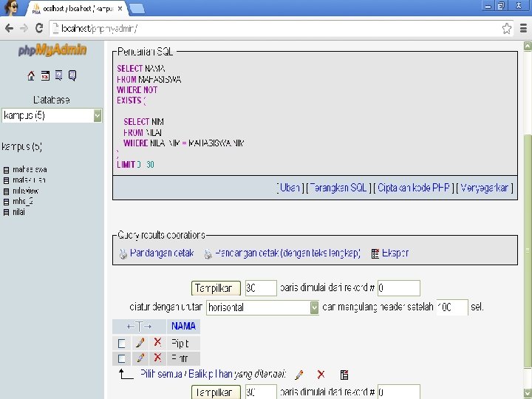
Task: Click the top starting record field showing 0
Action: (399, 288)
